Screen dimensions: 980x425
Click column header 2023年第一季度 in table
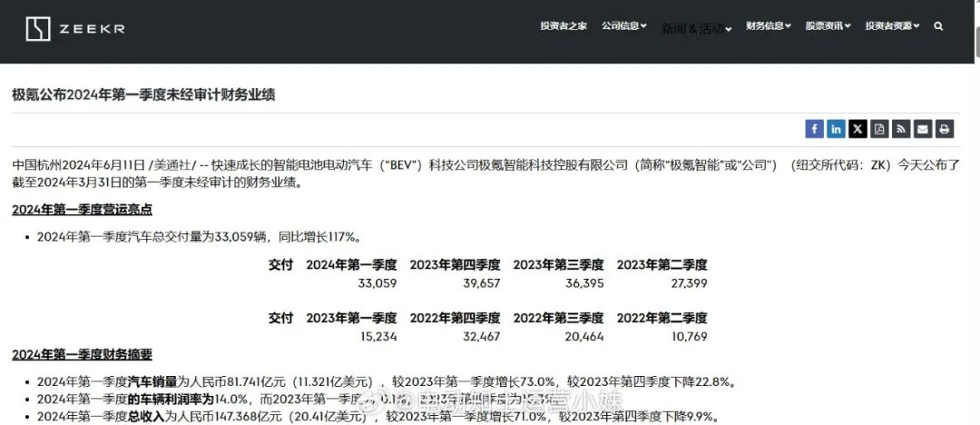pyautogui.click(x=351, y=318)
